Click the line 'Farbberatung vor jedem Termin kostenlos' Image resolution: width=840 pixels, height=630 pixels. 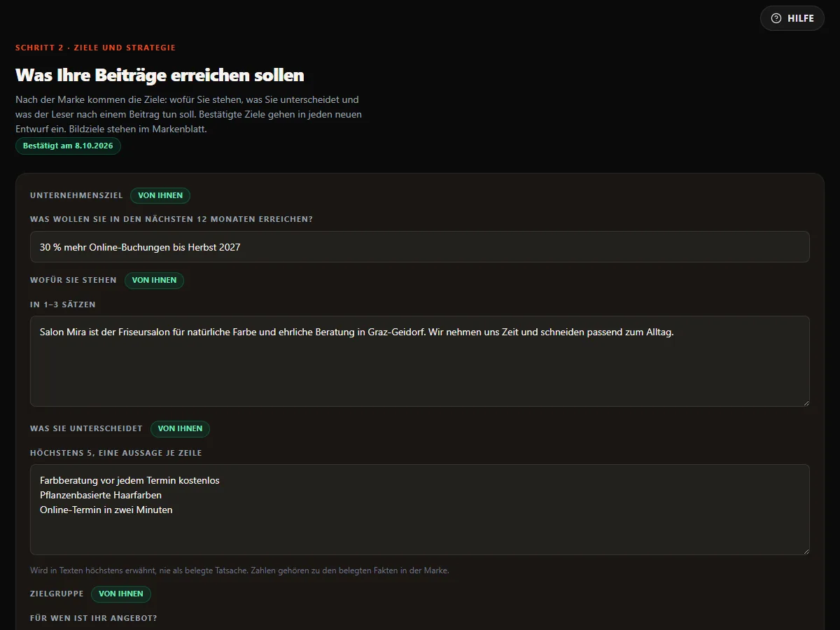pos(129,480)
